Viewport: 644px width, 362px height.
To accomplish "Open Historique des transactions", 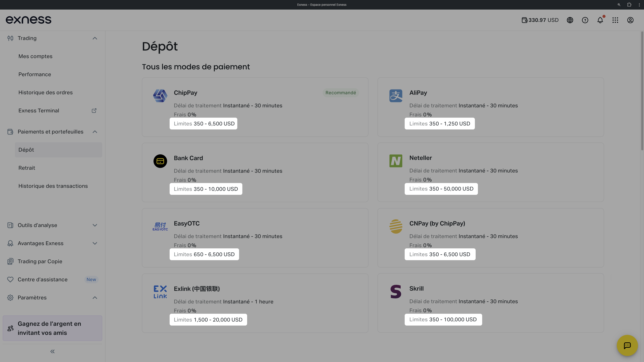I will click(53, 186).
